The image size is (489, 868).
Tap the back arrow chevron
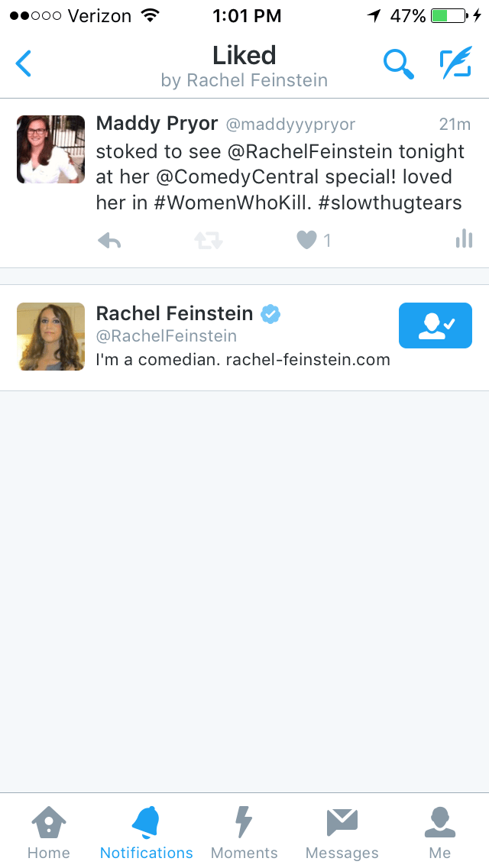click(24, 63)
